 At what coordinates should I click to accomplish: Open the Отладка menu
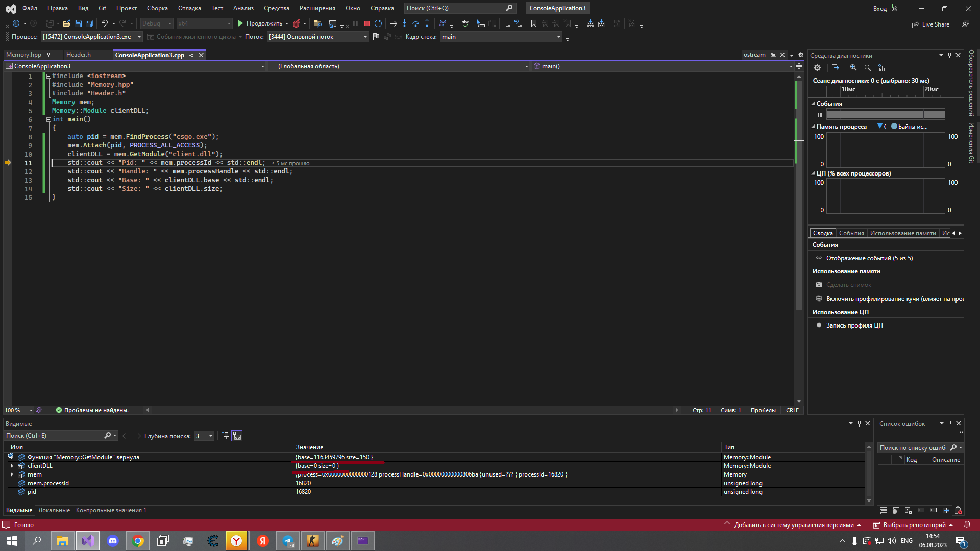point(189,8)
